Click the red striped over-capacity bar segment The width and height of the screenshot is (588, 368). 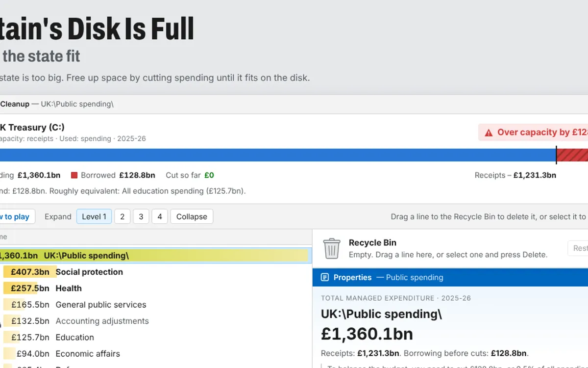572,155
